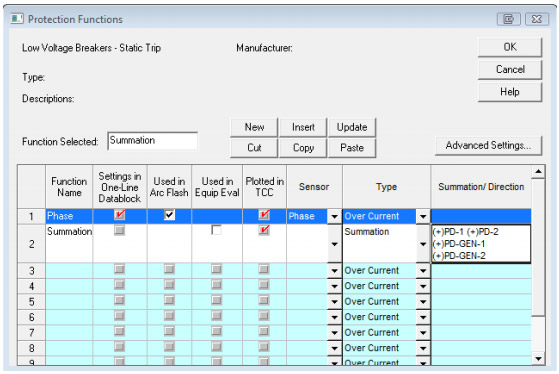
Task: Click the Paste button
Action: point(352,148)
